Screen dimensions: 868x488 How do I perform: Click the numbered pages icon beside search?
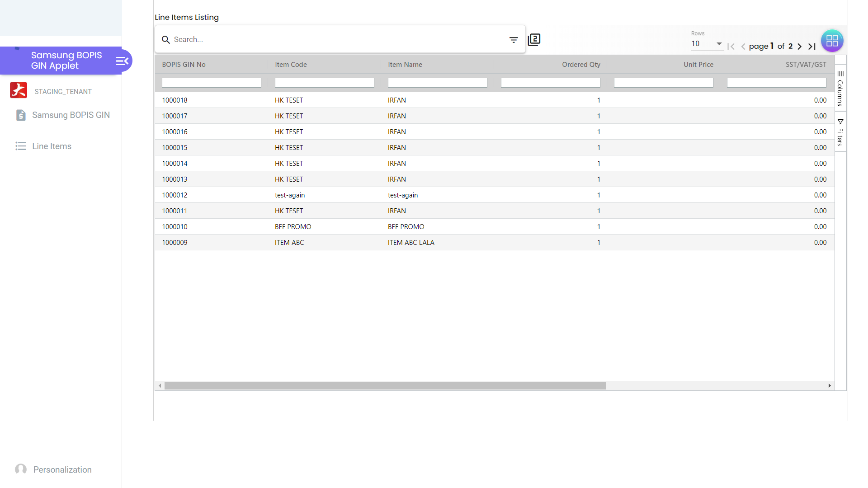coord(534,40)
